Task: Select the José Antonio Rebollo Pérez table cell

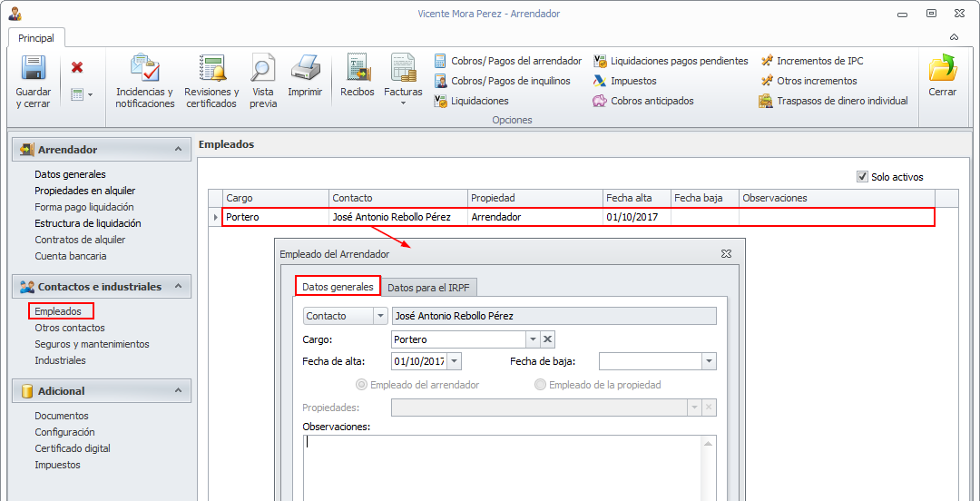Action: point(398,217)
